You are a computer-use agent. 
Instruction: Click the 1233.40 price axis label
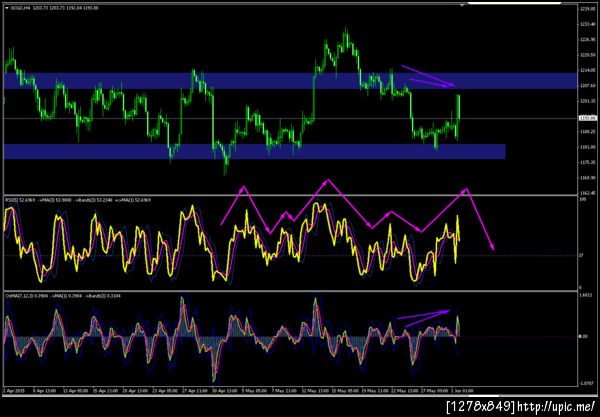(587, 24)
